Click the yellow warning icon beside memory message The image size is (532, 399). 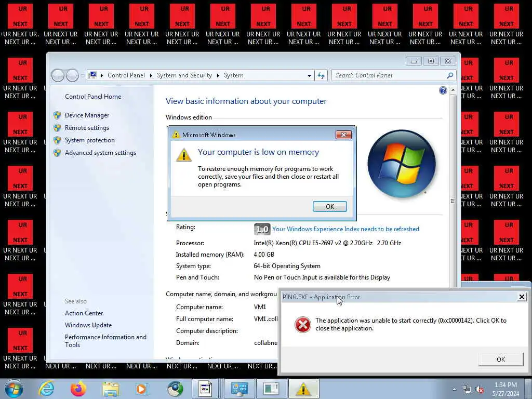pyautogui.click(x=184, y=155)
